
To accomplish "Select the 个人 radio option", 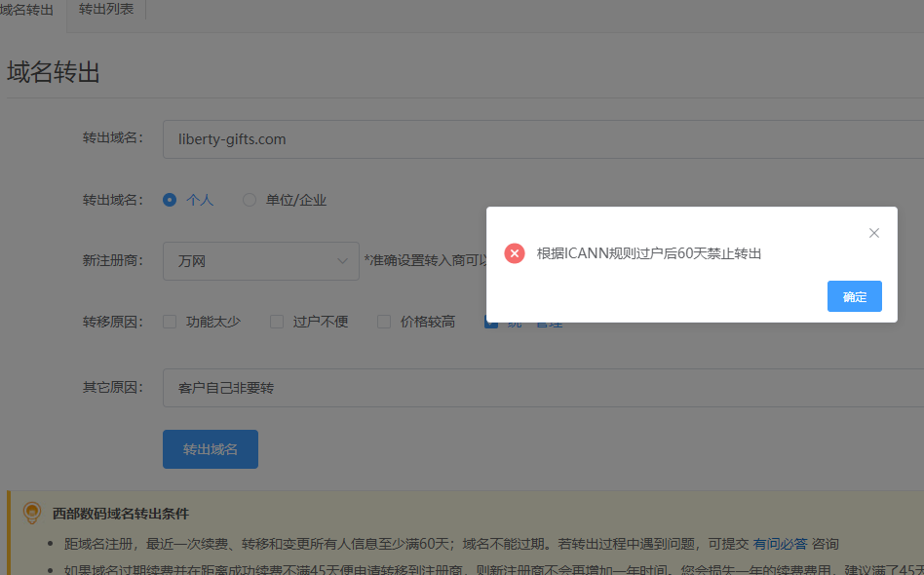I will pyautogui.click(x=170, y=200).
